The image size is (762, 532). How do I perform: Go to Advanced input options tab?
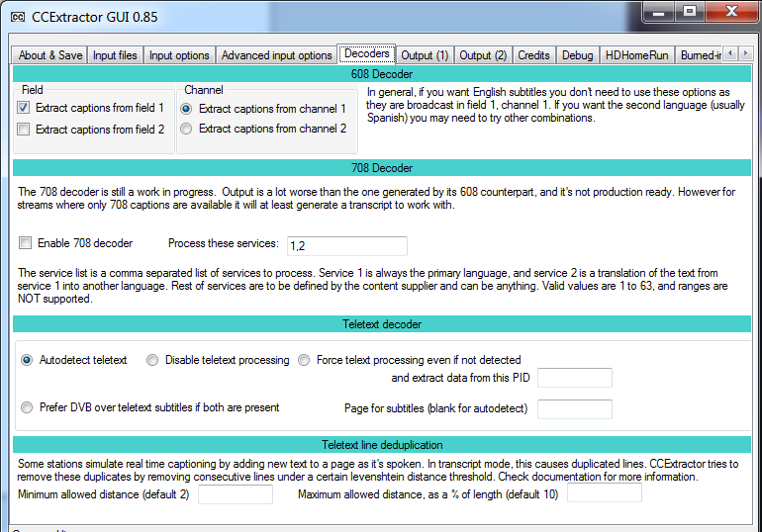[x=276, y=55]
